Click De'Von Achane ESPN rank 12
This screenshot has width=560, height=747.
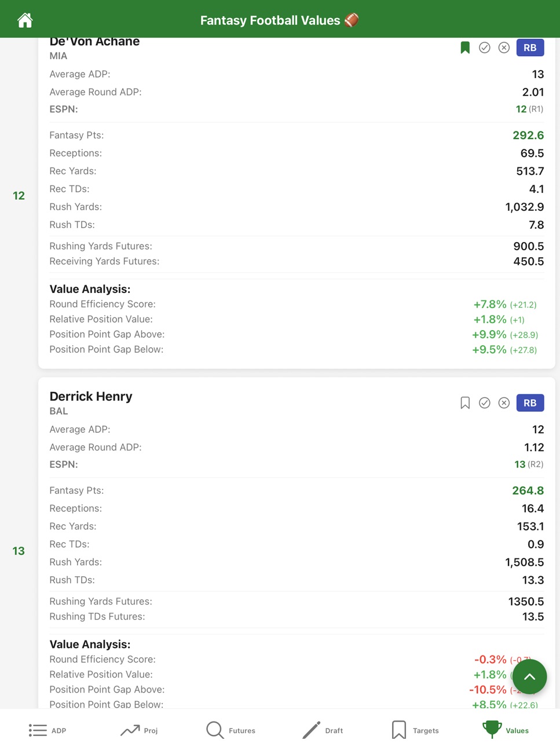point(521,109)
